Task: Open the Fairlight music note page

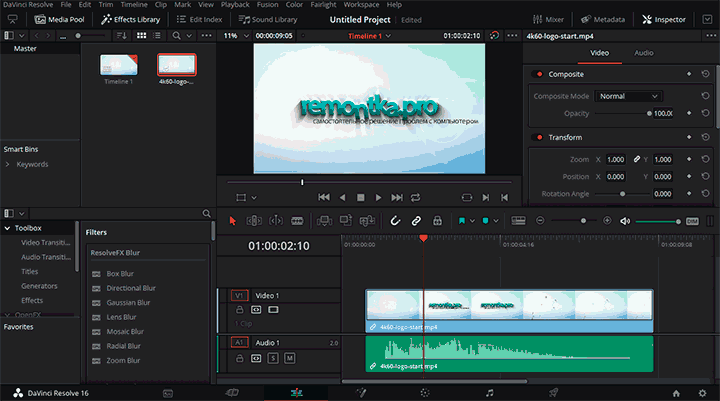Action: tap(489, 393)
